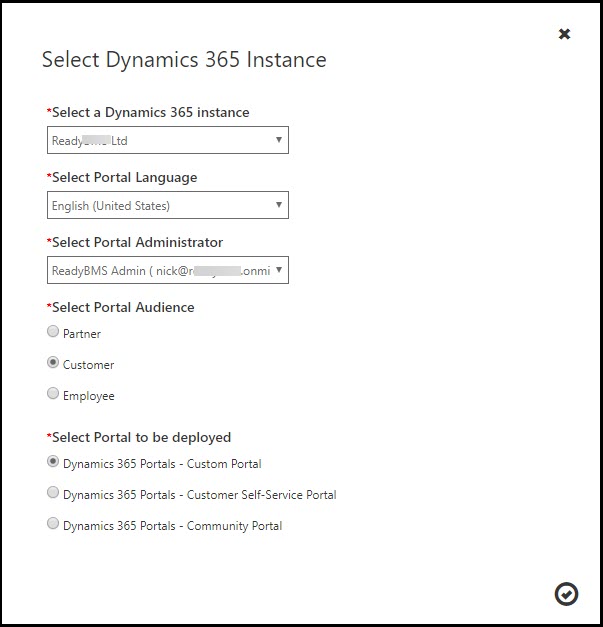
Task: Choose the Custom Portal deployment option
Action: (x=53, y=461)
